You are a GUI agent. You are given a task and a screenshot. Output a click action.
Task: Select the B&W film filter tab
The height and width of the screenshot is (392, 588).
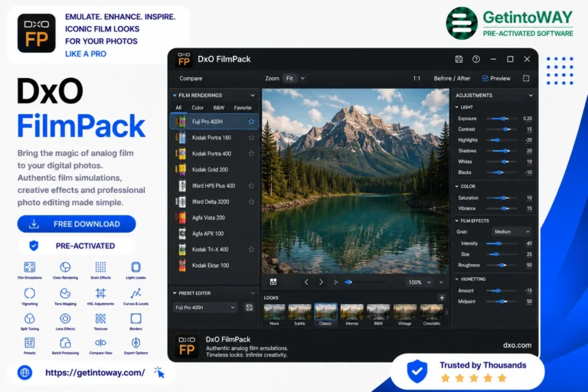(x=219, y=108)
